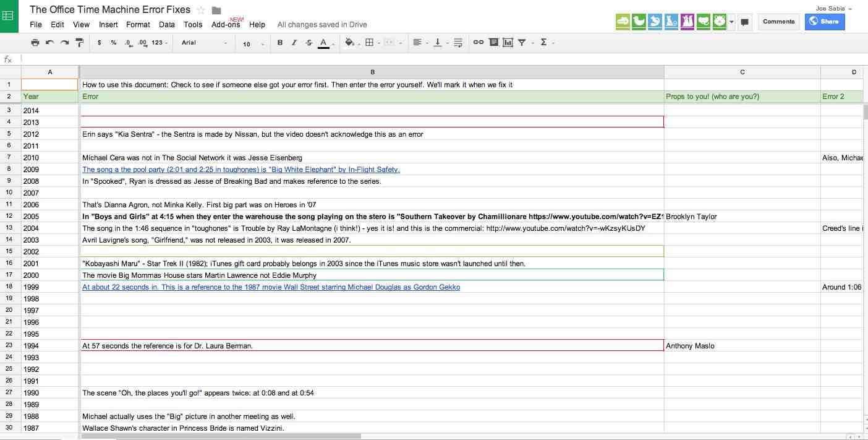The height and width of the screenshot is (440, 868).
Task: Select the Michael Cera error cell
Action: (372, 158)
